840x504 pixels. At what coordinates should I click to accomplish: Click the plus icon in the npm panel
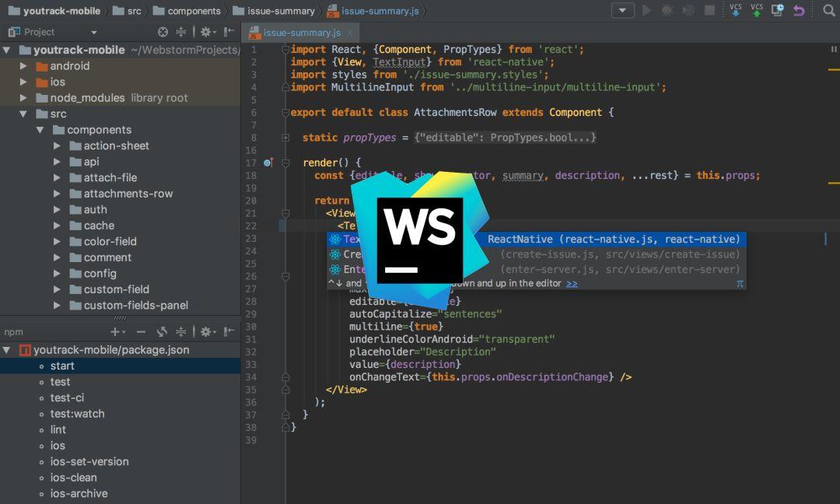coord(117,332)
